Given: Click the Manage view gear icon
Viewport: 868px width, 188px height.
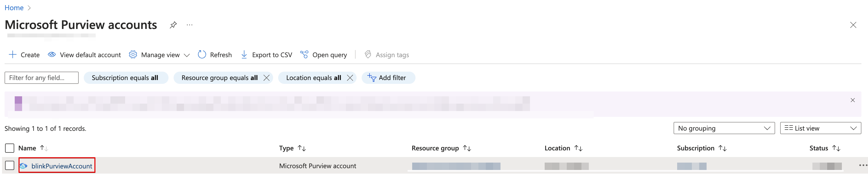Looking at the screenshot, I should [x=133, y=55].
